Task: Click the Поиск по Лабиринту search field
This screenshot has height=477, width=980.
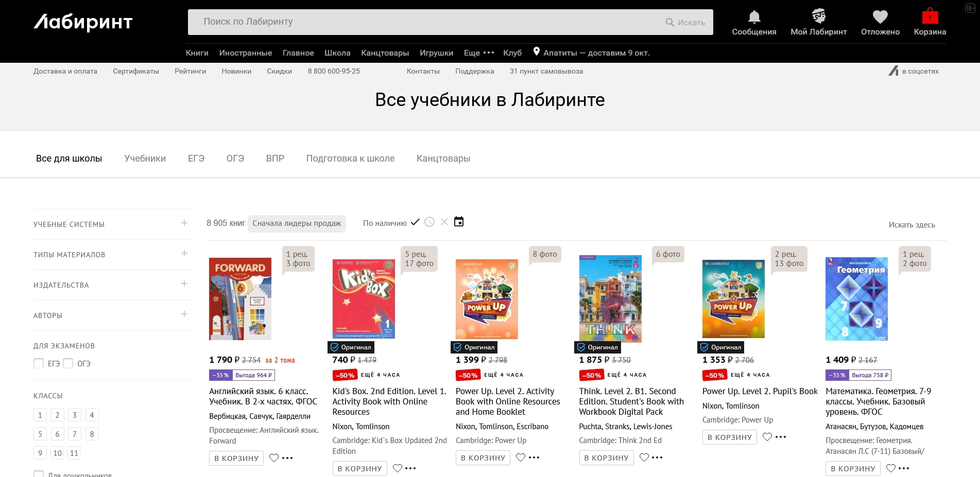Action: [427, 22]
